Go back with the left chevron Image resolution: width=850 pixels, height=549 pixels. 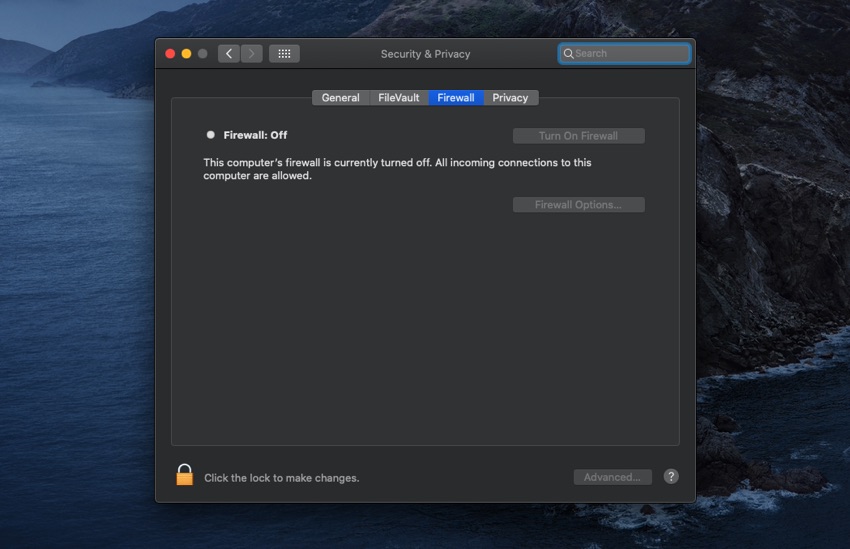229,54
